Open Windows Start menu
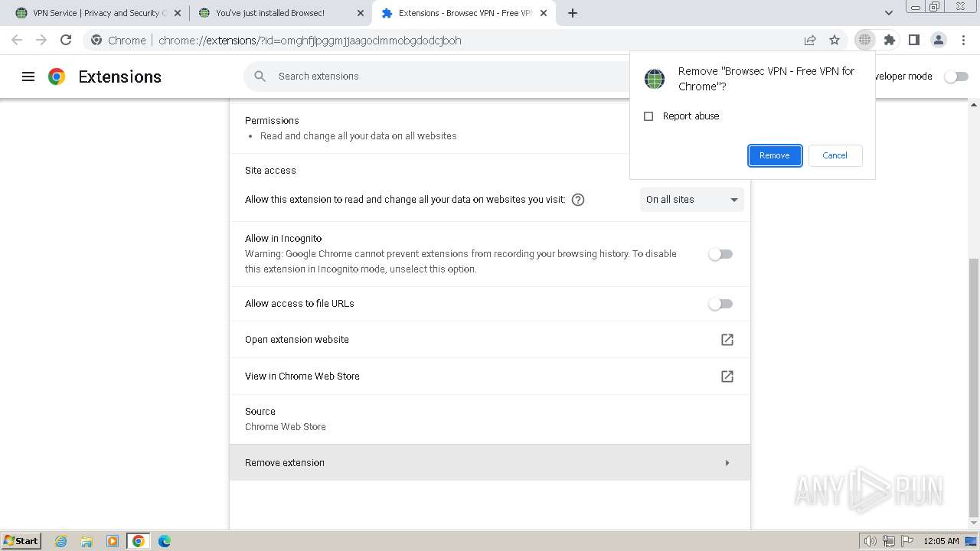The image size is (980, 551). (x=21, y=540)
